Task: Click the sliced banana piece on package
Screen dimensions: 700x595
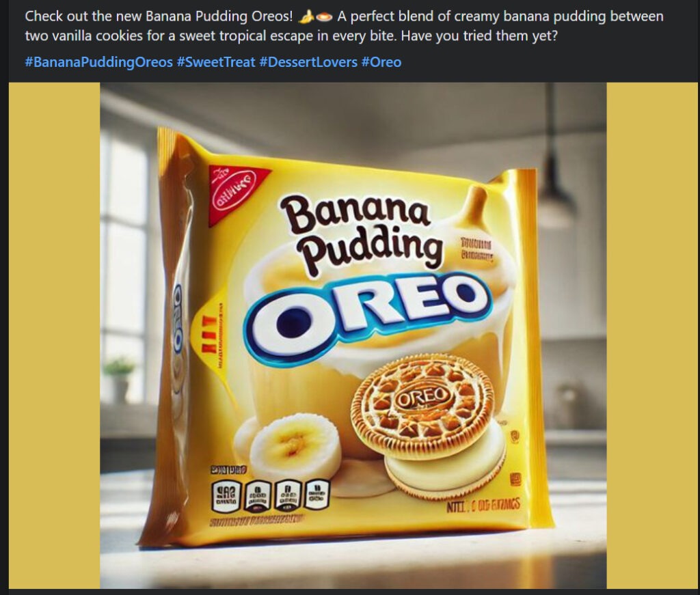Action: pos(295,447)
